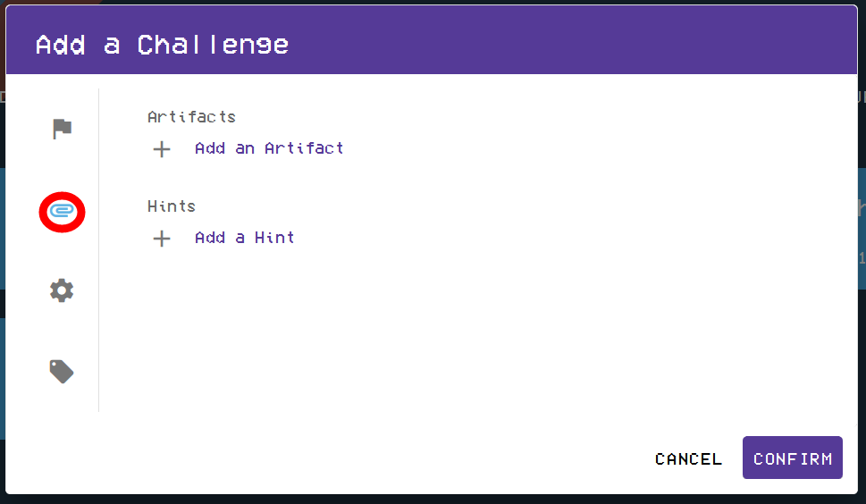
Task: Switch to the tag icon tab
Action: coord(61,371)
